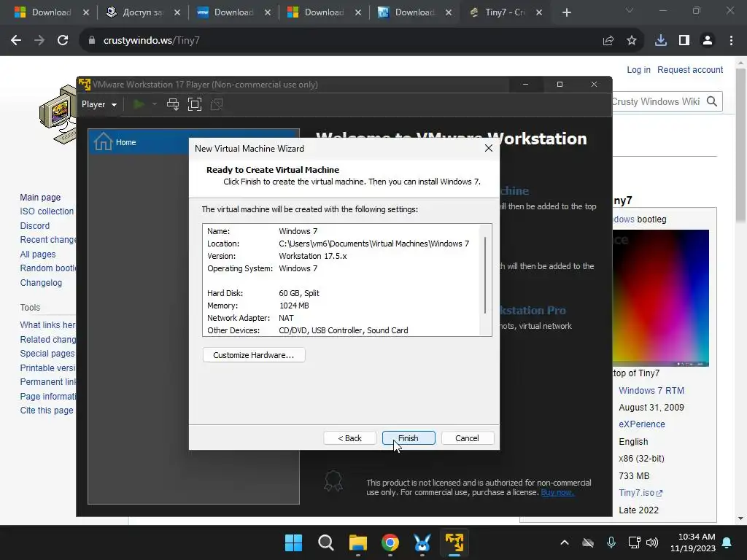The height and width of the screenshot is (560, 747).
Task: Open taskbar Search
Action: [x=326, y=542]
